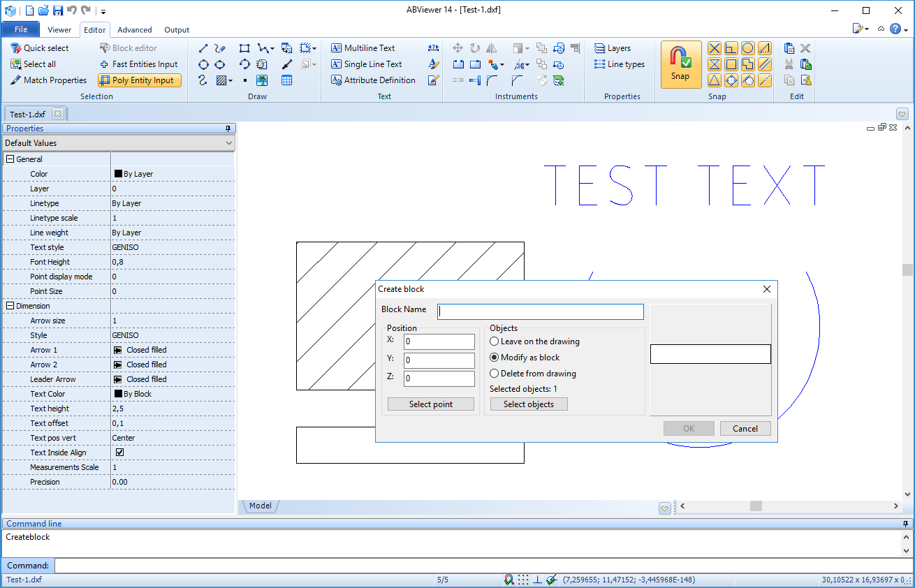Select snap to circle center icon
Screen dimensions: 915x588
click(x=747, y=48)
